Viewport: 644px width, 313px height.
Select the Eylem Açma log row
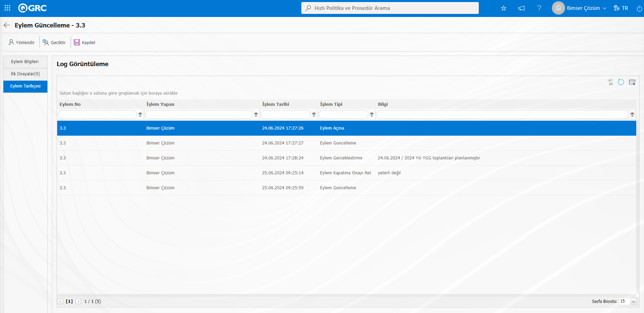(x=347, y=128)
